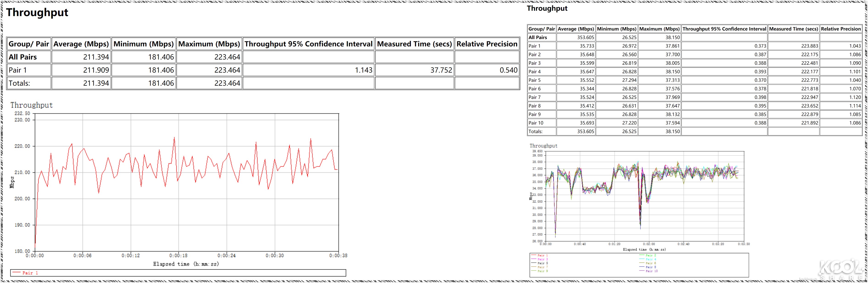Screen dimensions: 868x283
Task: Click the Measured Time header in single-pair table
Action: [x=414, y=44]
